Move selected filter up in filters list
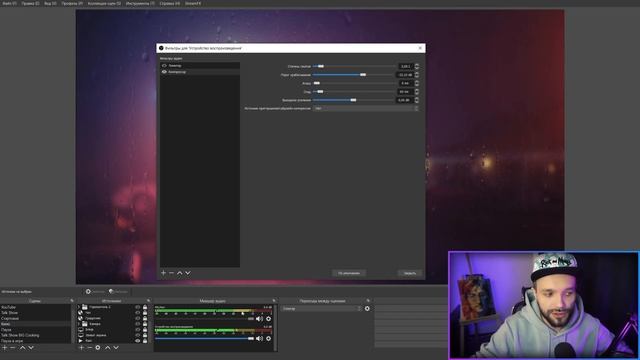This screenshot has width=640, height=360. coord(180,273)
